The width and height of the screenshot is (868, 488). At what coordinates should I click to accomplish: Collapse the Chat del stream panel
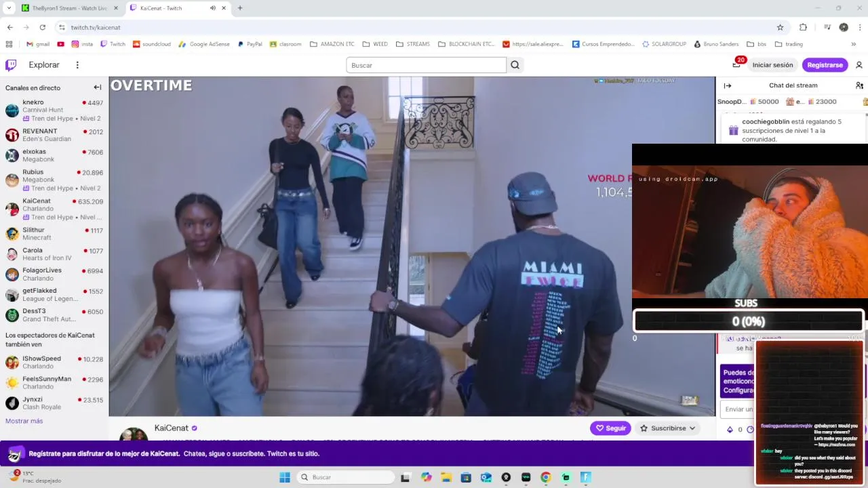(x=728, y=85)
